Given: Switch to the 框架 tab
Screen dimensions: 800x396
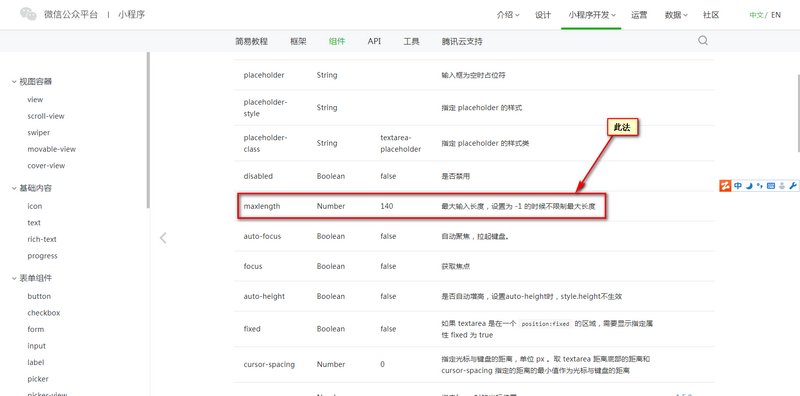Looking at the screenshot, I should (x=298, y=41).
